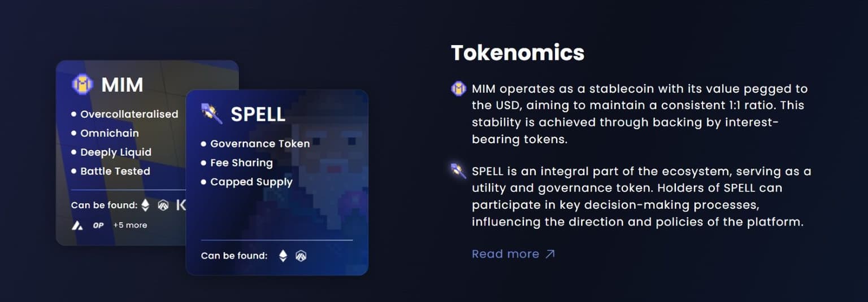Screen dimensions: 868x302
Task: Open the 'Read more' link
Action: point(513,254)
